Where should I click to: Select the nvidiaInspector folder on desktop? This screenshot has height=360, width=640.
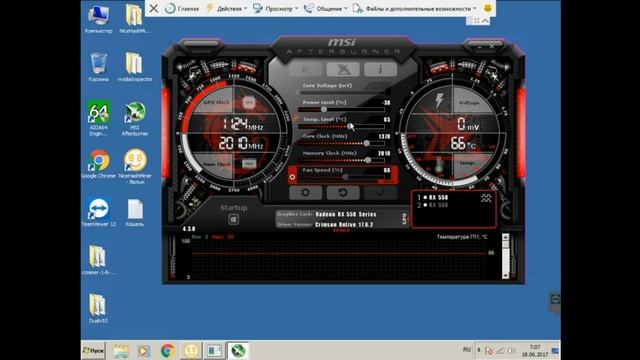[x=135, y=67]
